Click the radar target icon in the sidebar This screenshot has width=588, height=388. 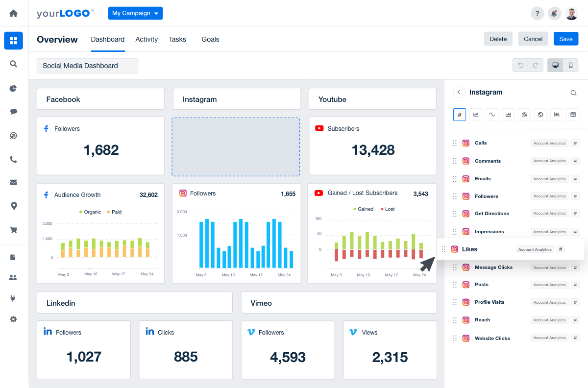(x=13, y=136)
